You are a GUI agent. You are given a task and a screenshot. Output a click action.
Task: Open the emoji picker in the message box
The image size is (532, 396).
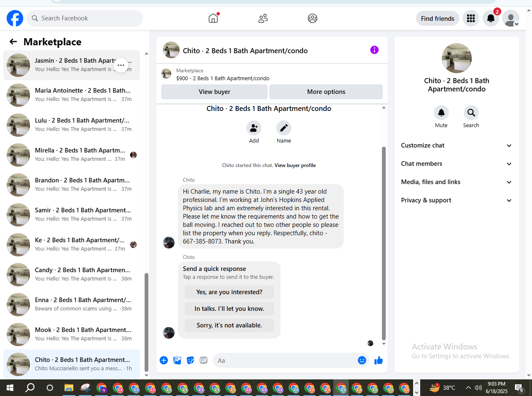[362, 360]
